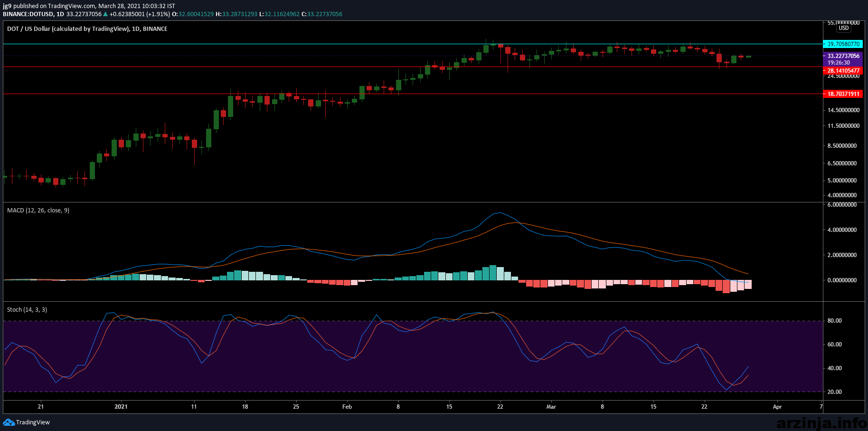Click the green up-triangle change indicator
The width and height of the screenshot is (868, 431).
(105, 14)
